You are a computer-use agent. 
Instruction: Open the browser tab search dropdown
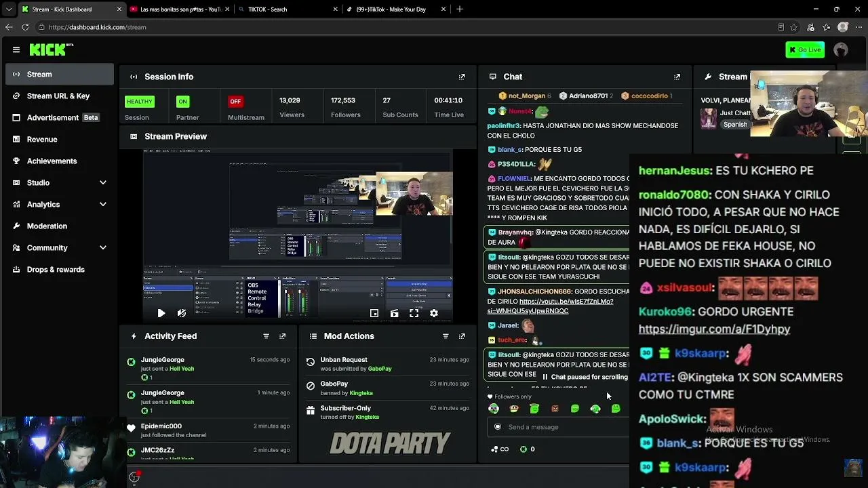(8, 9)
